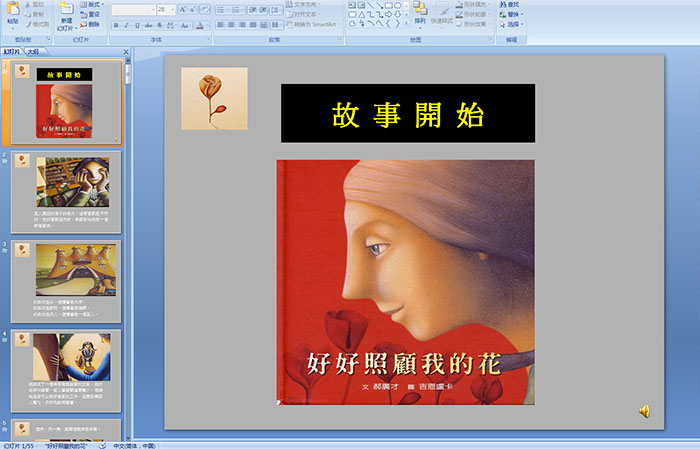Toggle Bold formatting

(116, 25)
